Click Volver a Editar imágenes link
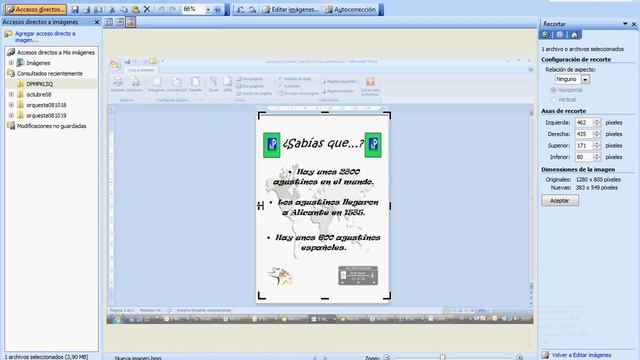This screenshot has width=640, height=360. (581, 355)
